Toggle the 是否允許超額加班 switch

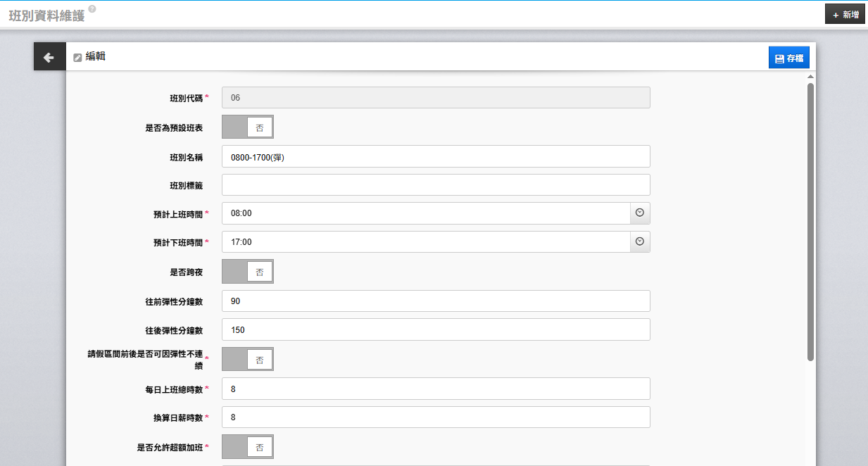247,446
